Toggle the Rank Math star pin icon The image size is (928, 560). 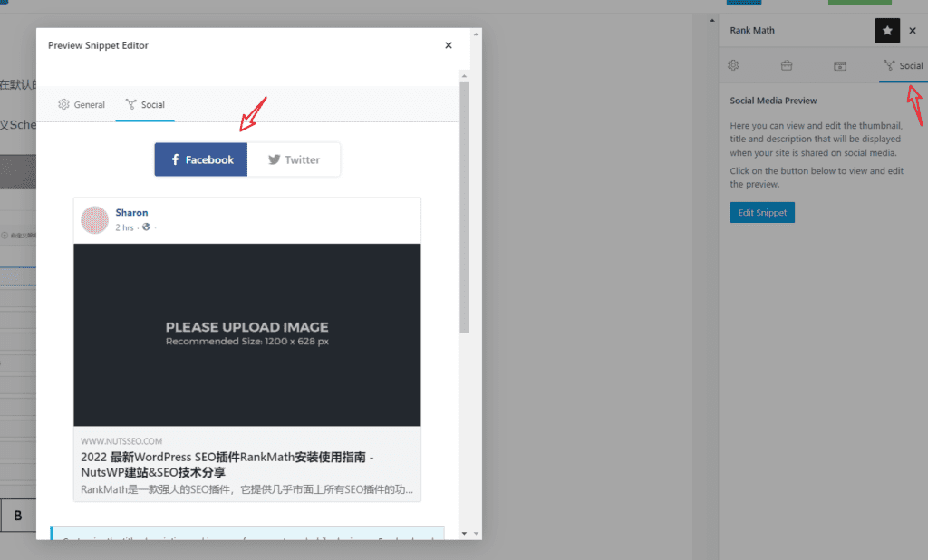click(887, 31)
